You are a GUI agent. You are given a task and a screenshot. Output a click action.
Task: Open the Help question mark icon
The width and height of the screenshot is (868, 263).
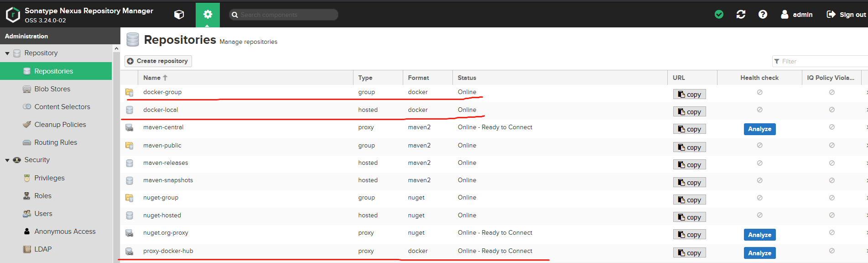click(763, 15)
